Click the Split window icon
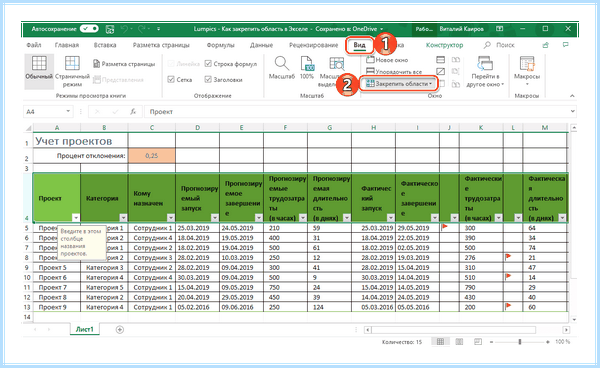 coord(441,60)
